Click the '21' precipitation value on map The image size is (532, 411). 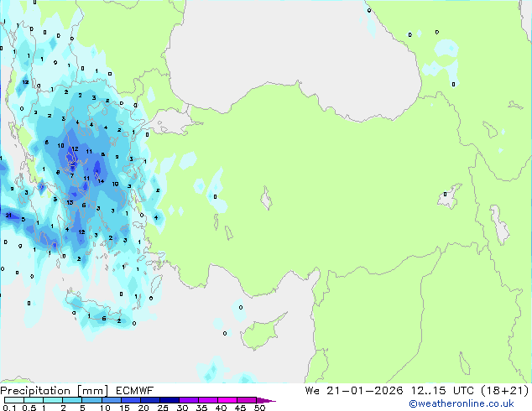8,216
